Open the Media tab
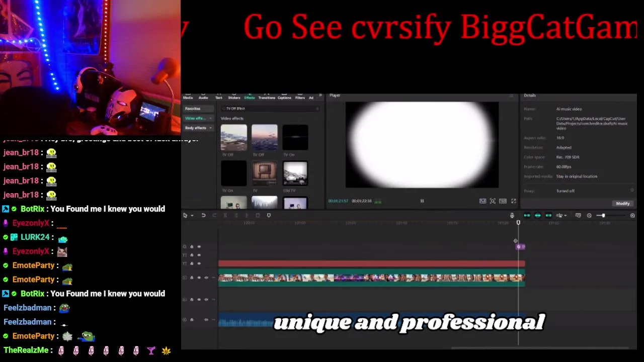Image resolution: width=644 pixels, height=362 pixels. (x=188, y=98)
